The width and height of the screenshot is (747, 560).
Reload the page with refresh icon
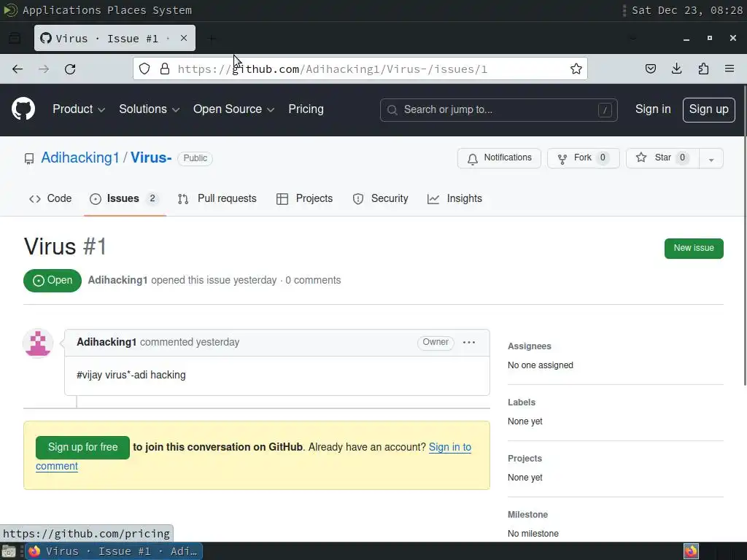(70, 69)
